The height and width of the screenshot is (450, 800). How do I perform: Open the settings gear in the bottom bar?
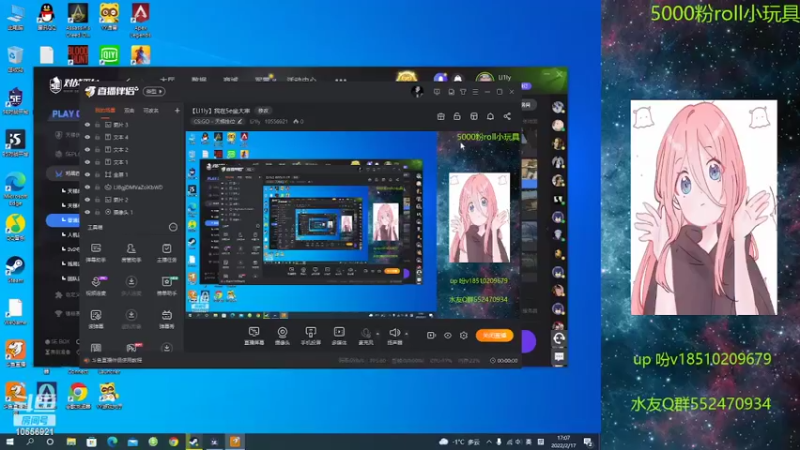[x=464, y=335]
